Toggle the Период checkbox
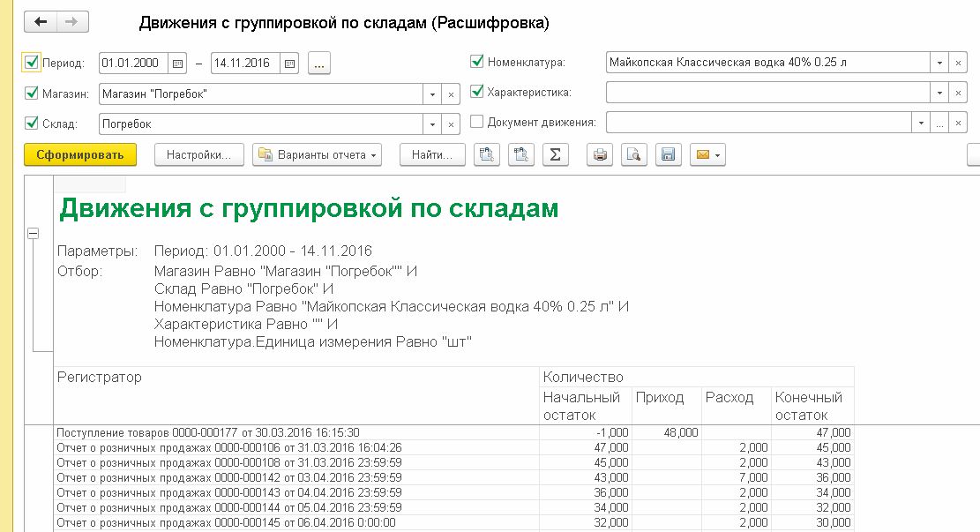This screenshot has width=980, height=532. coord(31,62)
